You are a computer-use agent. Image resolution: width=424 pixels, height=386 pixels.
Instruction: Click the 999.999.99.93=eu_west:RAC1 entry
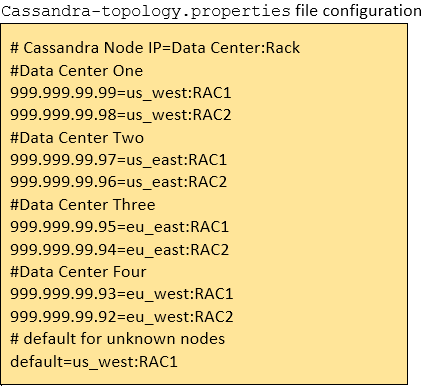(x=122, y=294)
